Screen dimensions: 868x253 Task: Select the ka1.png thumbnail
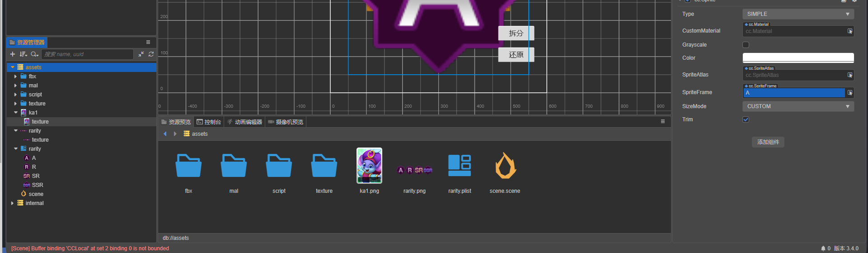[x=369, y=166]
